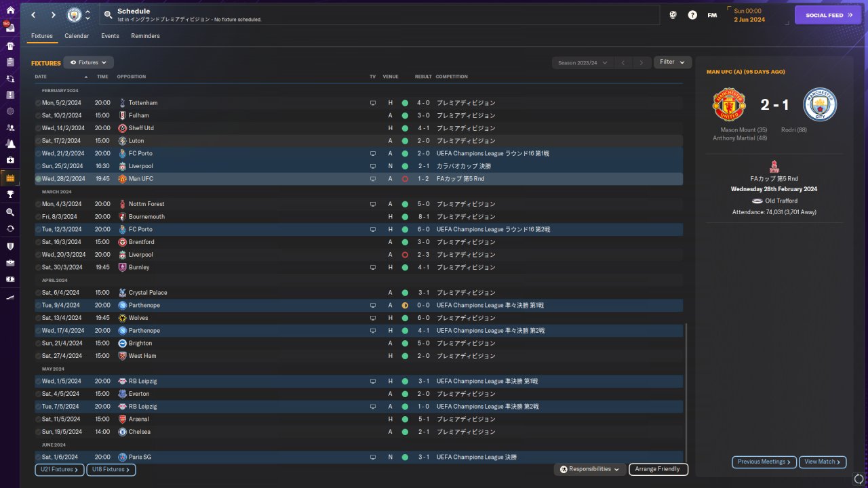Screen dimensions: 868x488
Task: Open the Filter dropdown
Action: (673, 62)
